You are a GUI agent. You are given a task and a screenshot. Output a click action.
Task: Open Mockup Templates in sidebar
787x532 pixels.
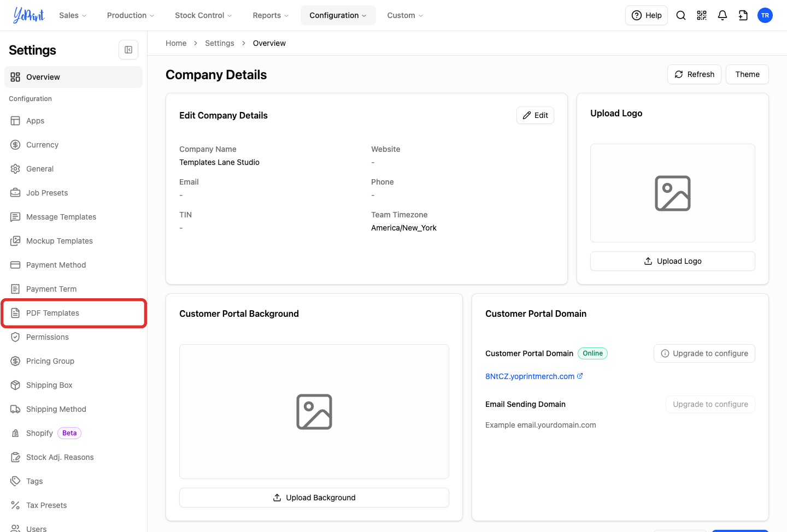click(x=73, y=241)
